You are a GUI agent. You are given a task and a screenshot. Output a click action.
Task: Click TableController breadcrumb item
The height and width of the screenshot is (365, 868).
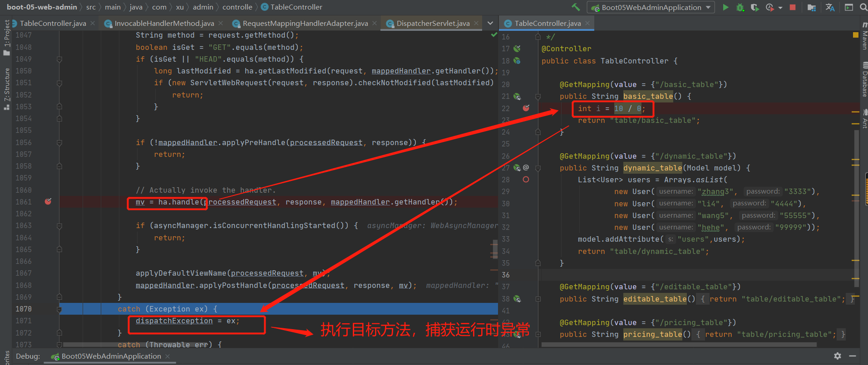[x=291, y=7]
